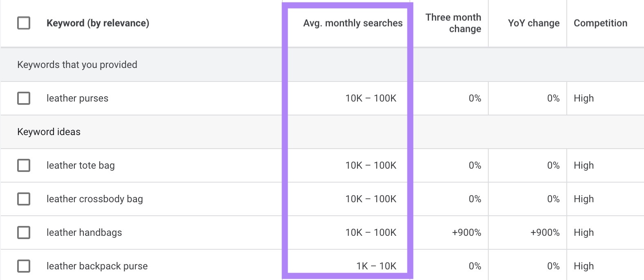The image size is (644, 280).
Task: Sort by the Competition column header
Action: pos(600,23)
